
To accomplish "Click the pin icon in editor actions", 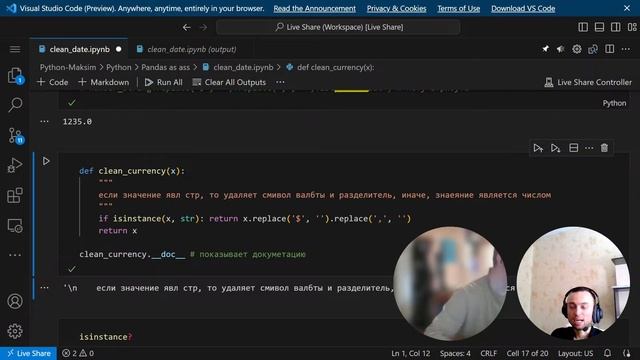I will tap(545, 49).
